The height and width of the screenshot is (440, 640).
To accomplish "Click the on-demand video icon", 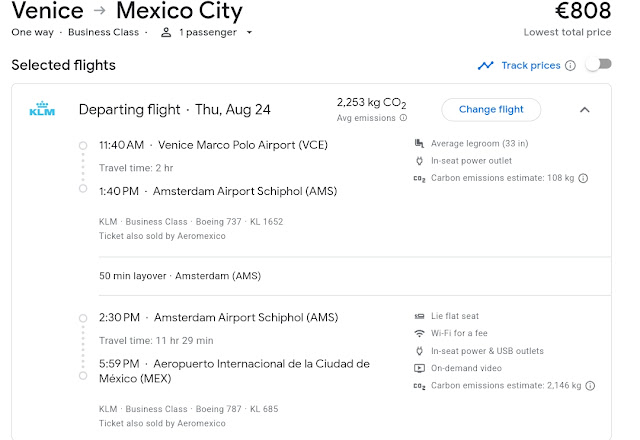I will (x=419, y=368).
